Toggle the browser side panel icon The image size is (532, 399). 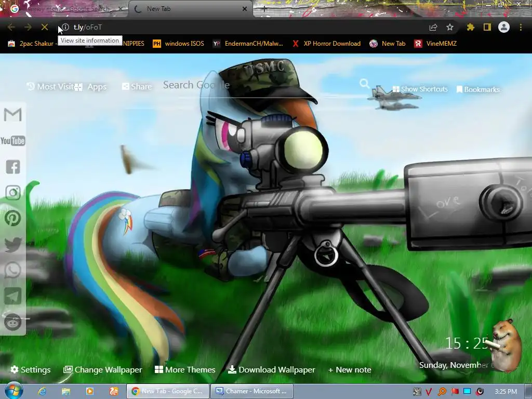click(487, 27)
